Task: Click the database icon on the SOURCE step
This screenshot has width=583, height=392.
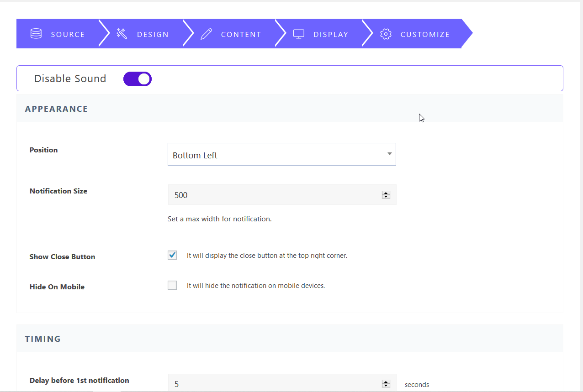Action: pyautogui.click(x=36, y=33)
